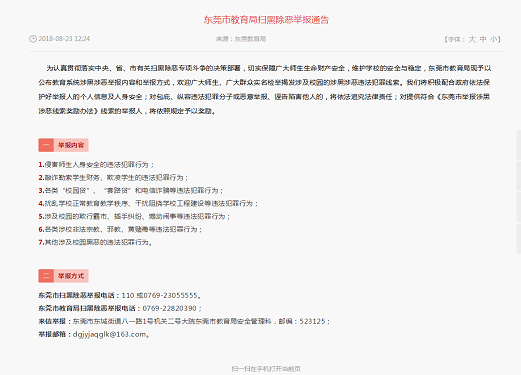Click list item 3 about 校园贷 and 套路贷

(131, 190)
